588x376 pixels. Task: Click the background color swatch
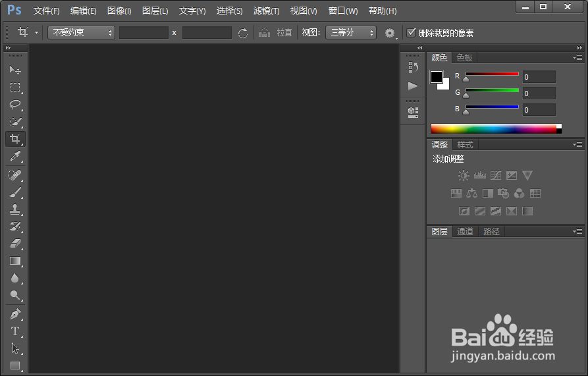(x=446, y=86)
